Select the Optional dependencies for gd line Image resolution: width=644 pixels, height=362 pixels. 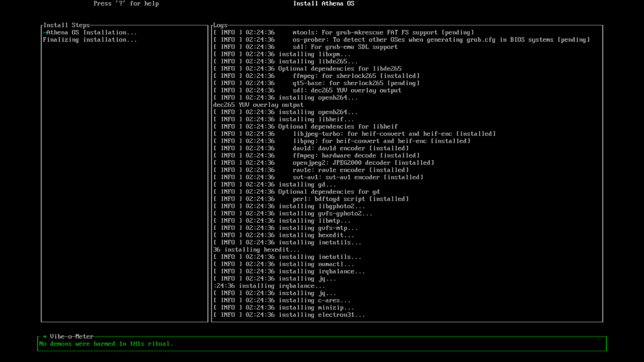pyautogui.click(x=297, y=191)
